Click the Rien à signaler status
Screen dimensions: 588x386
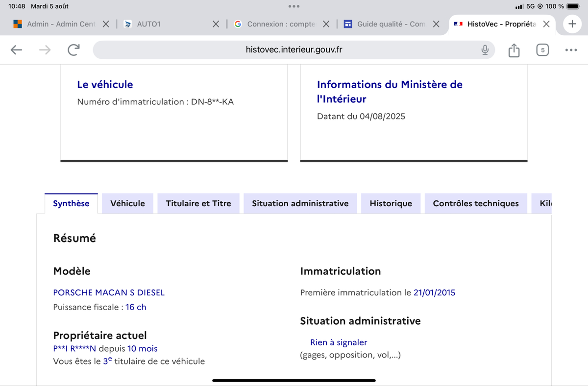339,342
